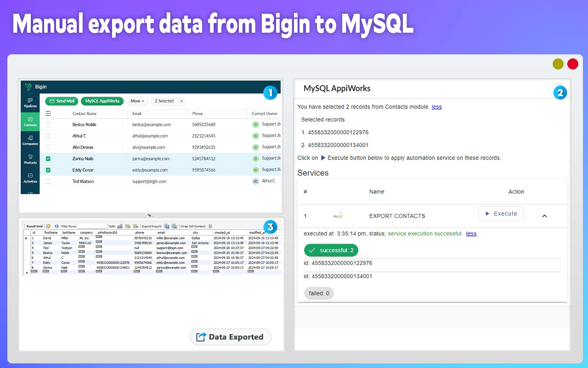Click the less link beside selected records

(x=436, y=107)
